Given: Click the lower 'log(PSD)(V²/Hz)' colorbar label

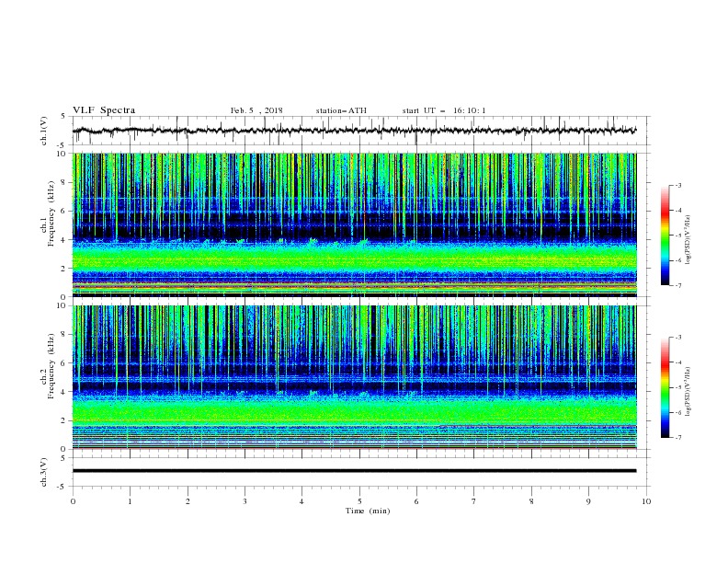Looking at the screenshot, I should tap(688, 392).
